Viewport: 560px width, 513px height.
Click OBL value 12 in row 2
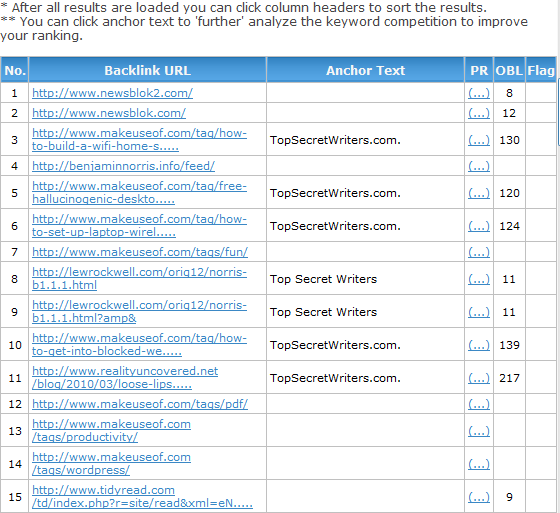coord(509,113)
